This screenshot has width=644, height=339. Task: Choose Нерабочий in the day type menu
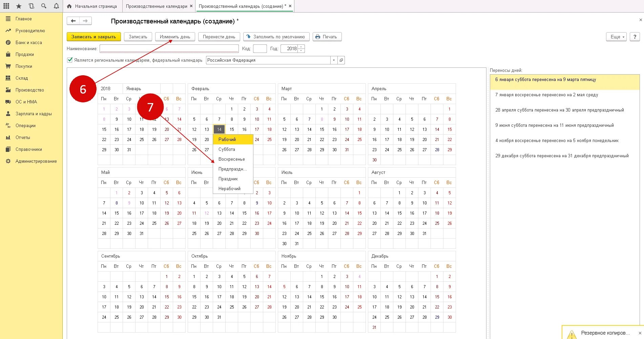[233, 189]
